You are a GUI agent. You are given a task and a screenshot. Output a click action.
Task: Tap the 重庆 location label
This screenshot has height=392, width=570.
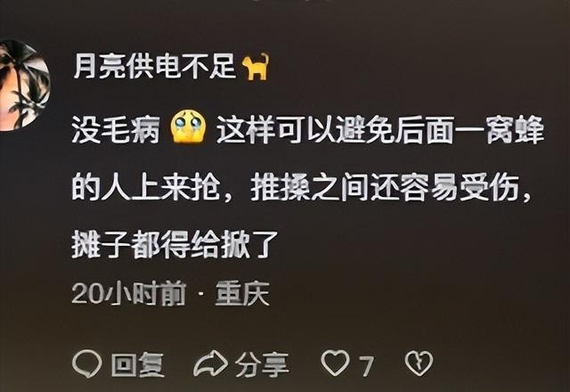coord(242,293)
